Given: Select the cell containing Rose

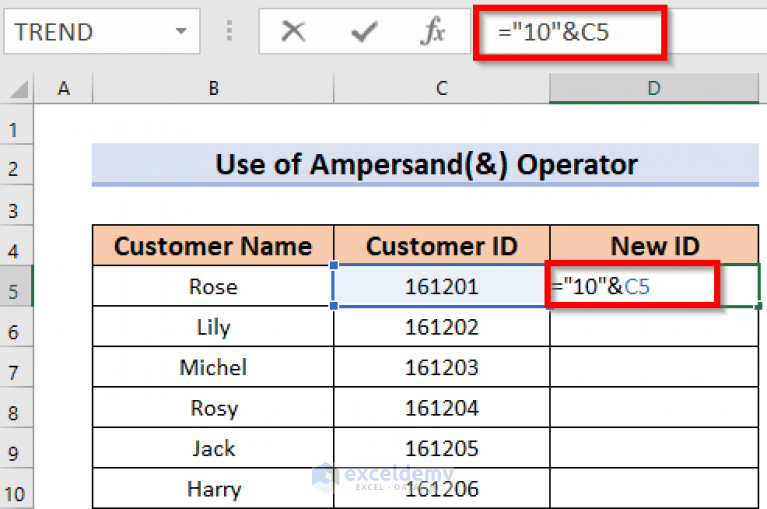Looking at the screenshot, I should pos(213,287).
